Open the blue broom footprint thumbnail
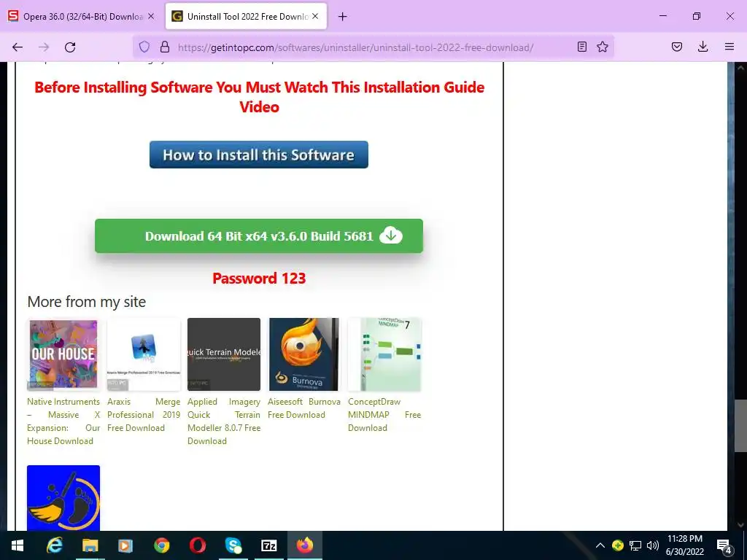This screenshot has height=560, width=747. pos(63,498)
